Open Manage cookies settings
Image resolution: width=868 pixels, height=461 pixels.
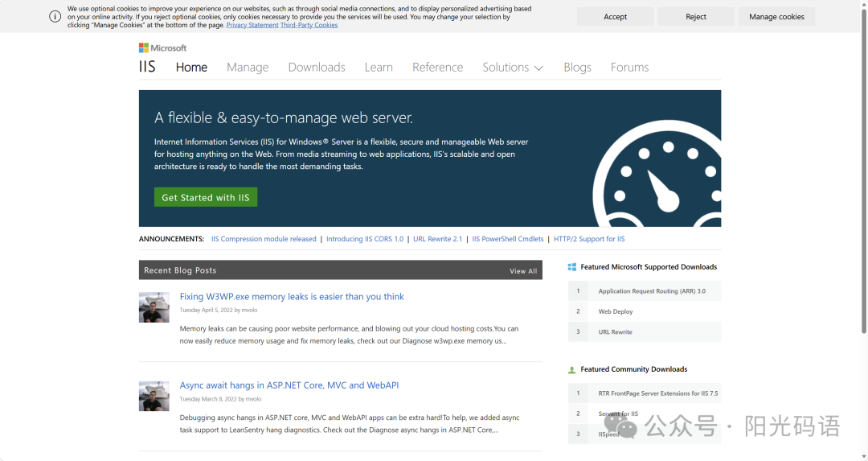click(776, 17)
